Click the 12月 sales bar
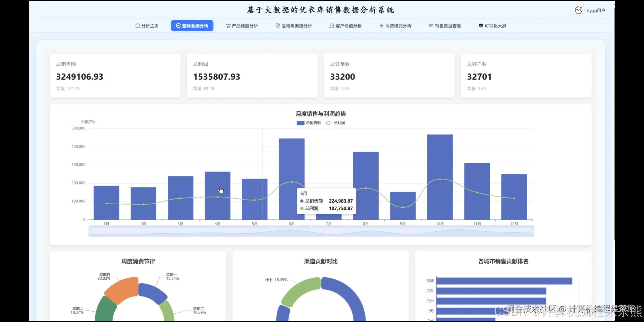 514,197
